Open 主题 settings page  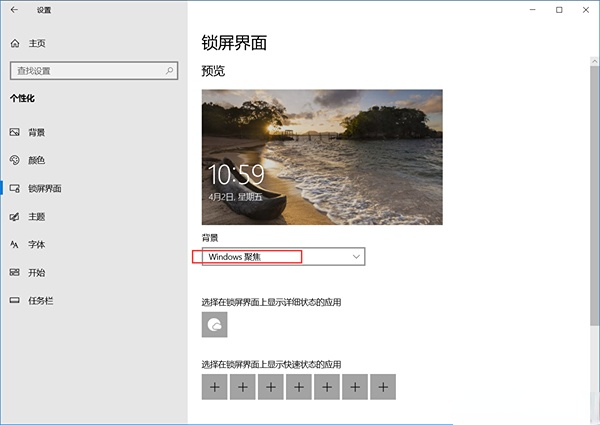94,217
